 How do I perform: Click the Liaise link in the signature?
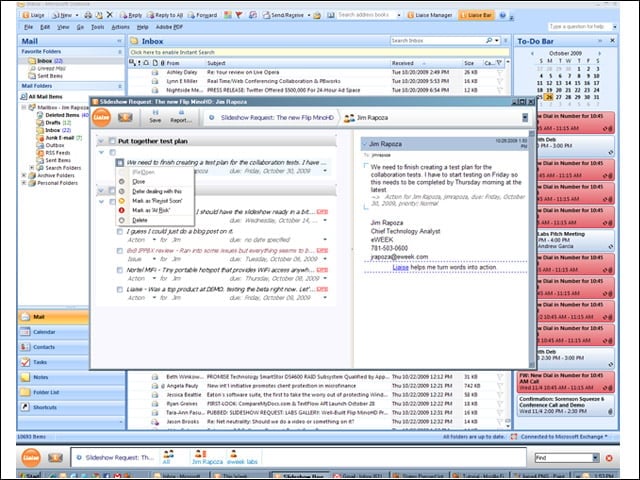click(400, 267)
